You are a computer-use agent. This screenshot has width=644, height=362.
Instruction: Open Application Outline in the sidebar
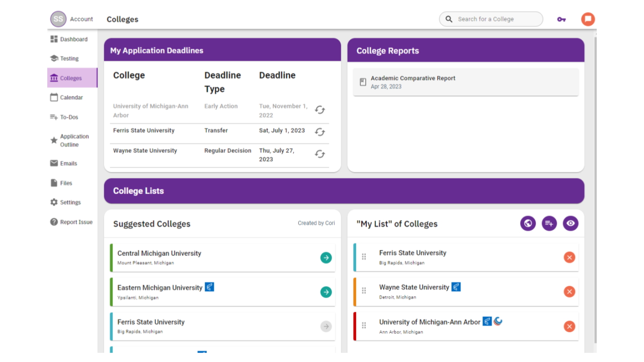click(x=72, y=140)
